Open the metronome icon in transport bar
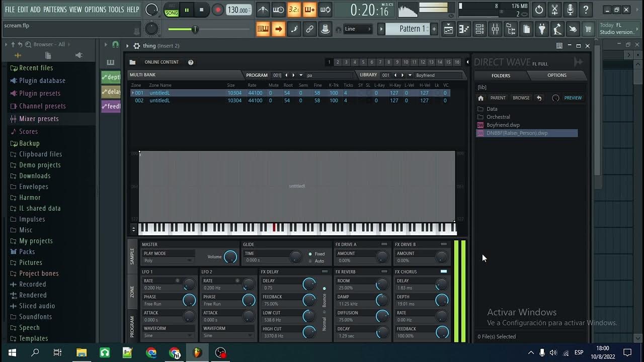The width and height of the screenshot is (644, 362). click(x=263, y=10)
